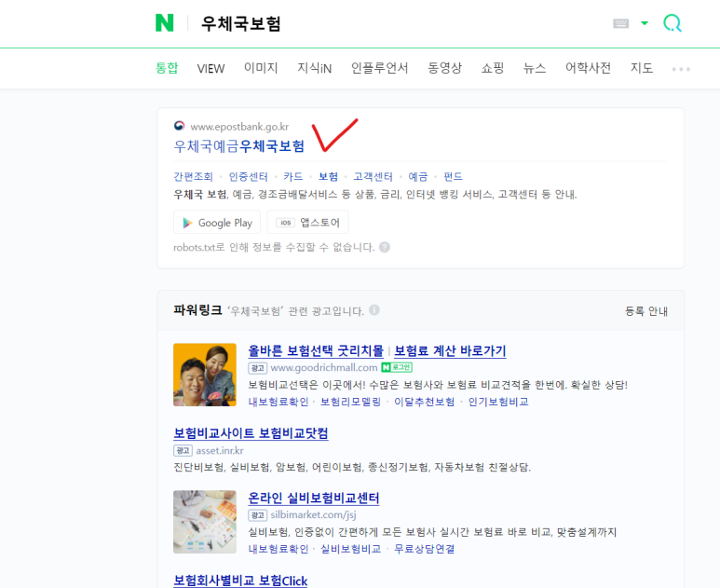Click the N 로그인 badge
720x588 pixels.
click(x=397, y=367)
